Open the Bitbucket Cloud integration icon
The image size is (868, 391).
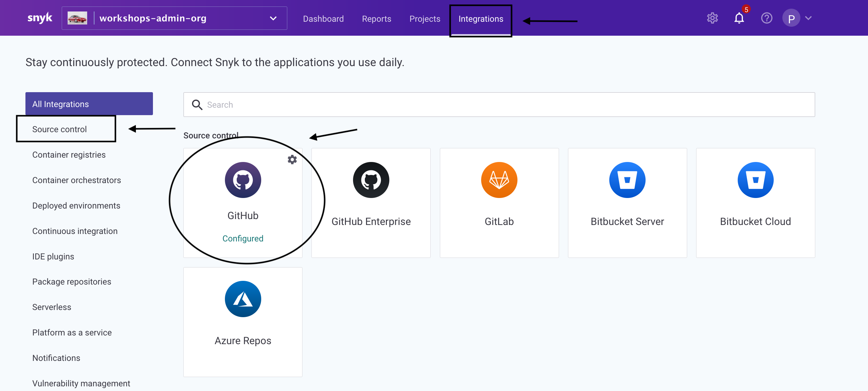click(755, 180)
